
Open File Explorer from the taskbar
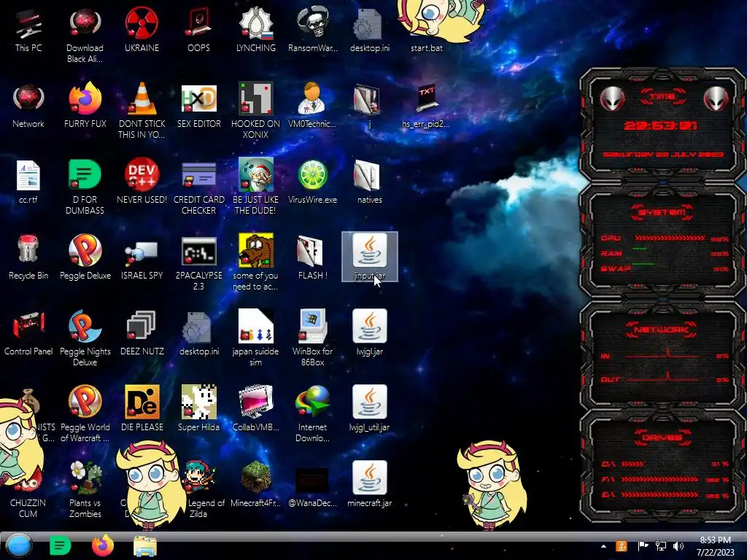(x=145, y=545)
